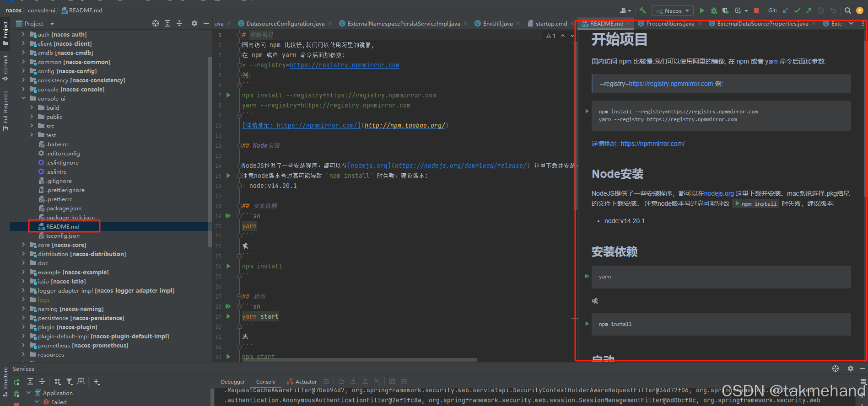The height and width of the screenshot is (406, 868).
Task: Open the startup.cmd tab
Action: (551, 24)
